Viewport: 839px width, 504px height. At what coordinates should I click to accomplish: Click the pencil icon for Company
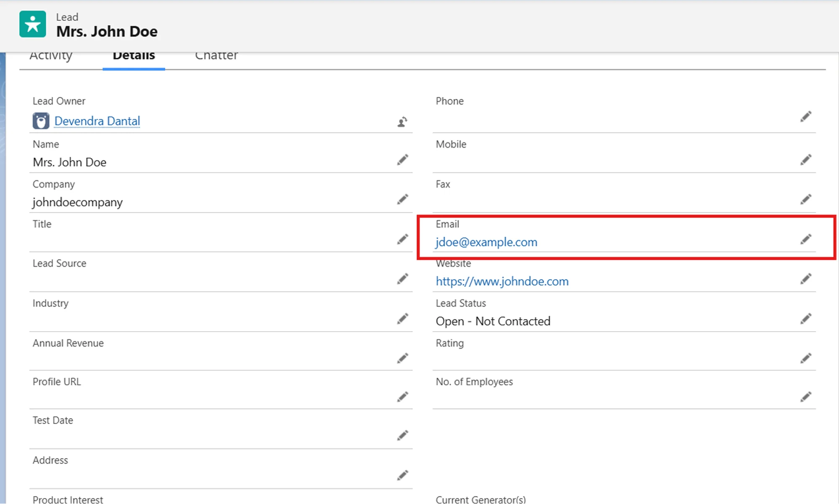402,200
